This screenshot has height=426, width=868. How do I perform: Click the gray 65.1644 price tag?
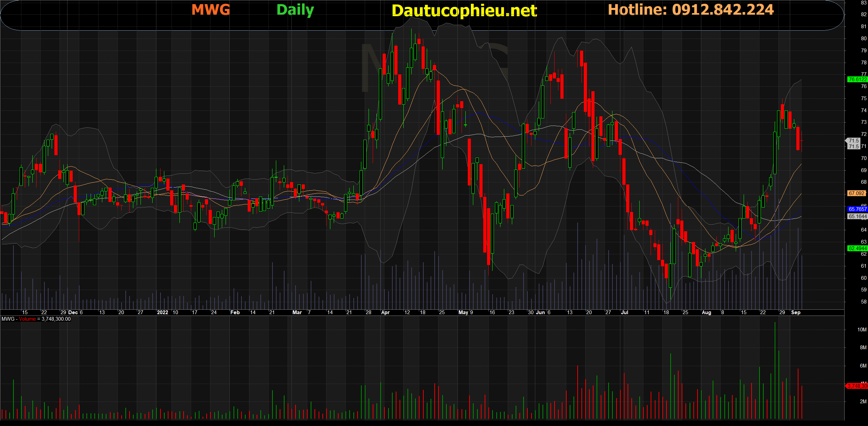point(857,216)
